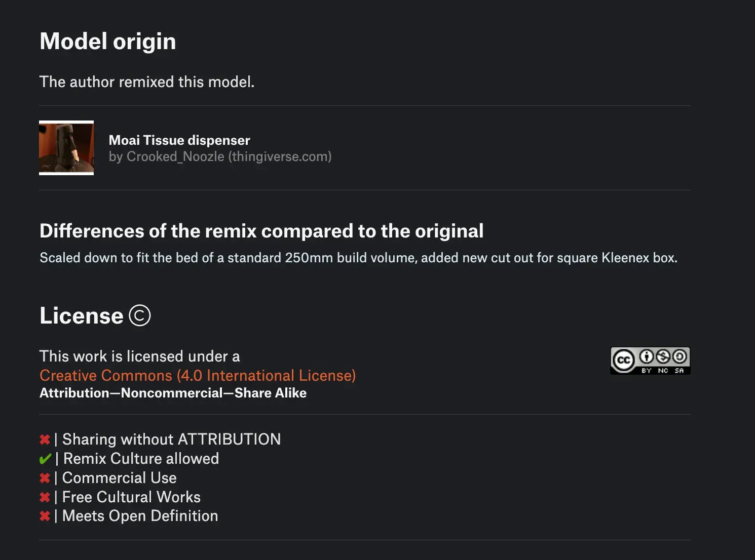Viewport: 755px width, 560px height.
Task: Click the Differences of the remix heading
Action: click(x=261, y=231)
